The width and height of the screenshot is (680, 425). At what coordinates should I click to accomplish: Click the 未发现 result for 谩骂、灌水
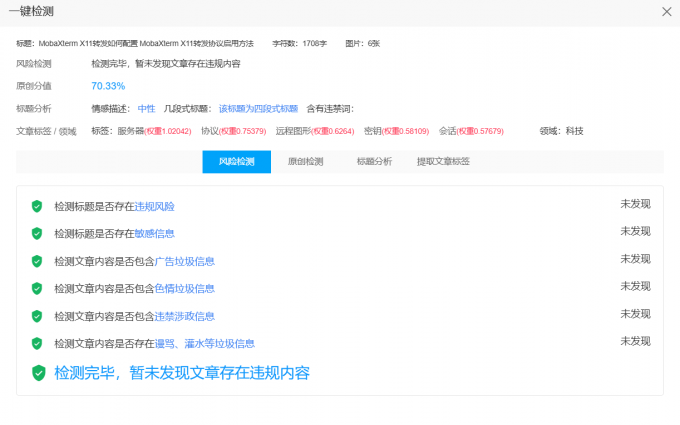(x=635, y=341)
